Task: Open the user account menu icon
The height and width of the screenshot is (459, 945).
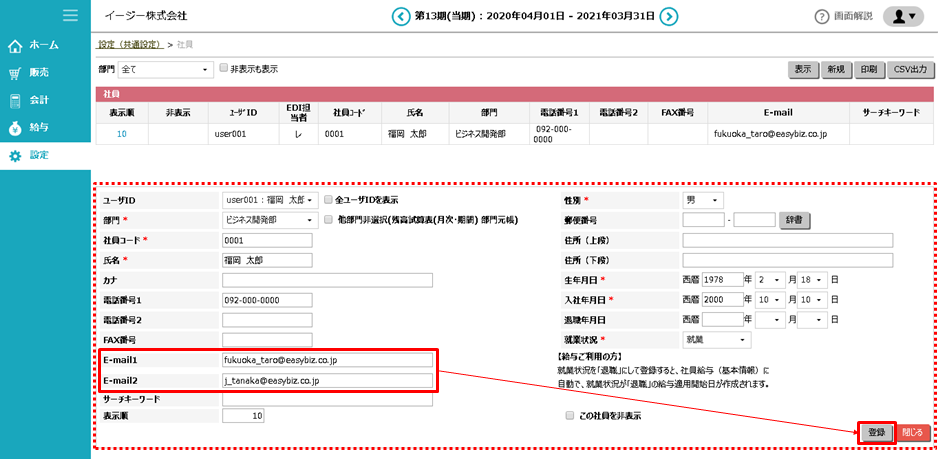Action: 904,16
